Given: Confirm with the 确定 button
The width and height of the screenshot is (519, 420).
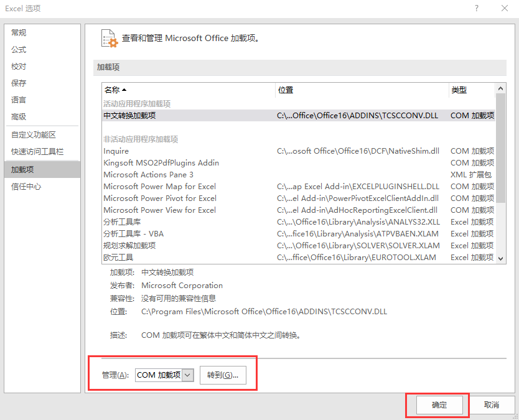Looking at the screenshot, I should (439, 405).
